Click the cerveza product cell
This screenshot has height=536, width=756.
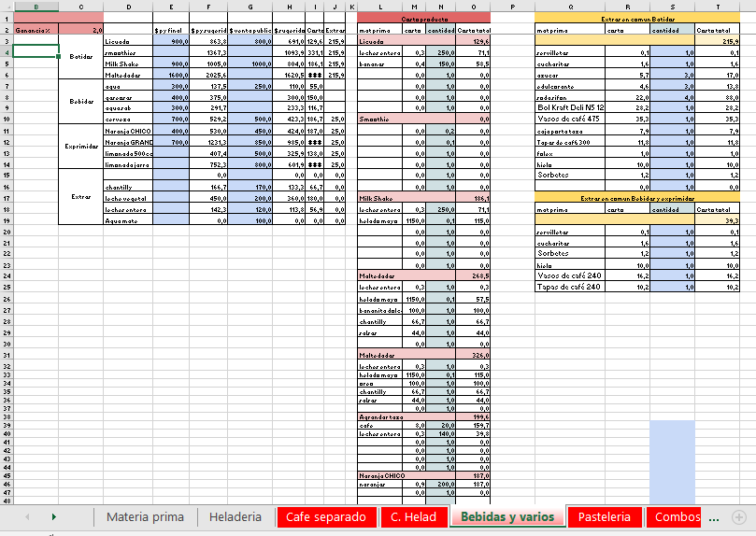pyautogui.click(x=128, y=119)
